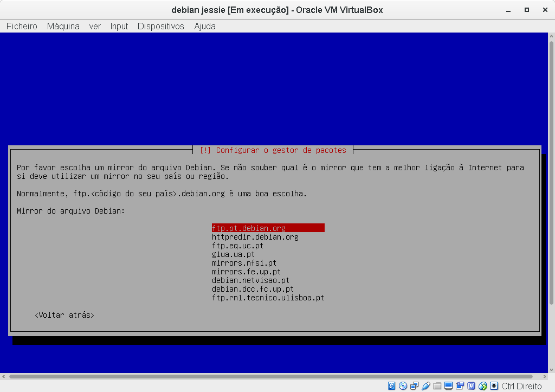The image size is (555, 392).
Task: Click the vertical scrollbar of the VM view
Action: click(551, 173)
